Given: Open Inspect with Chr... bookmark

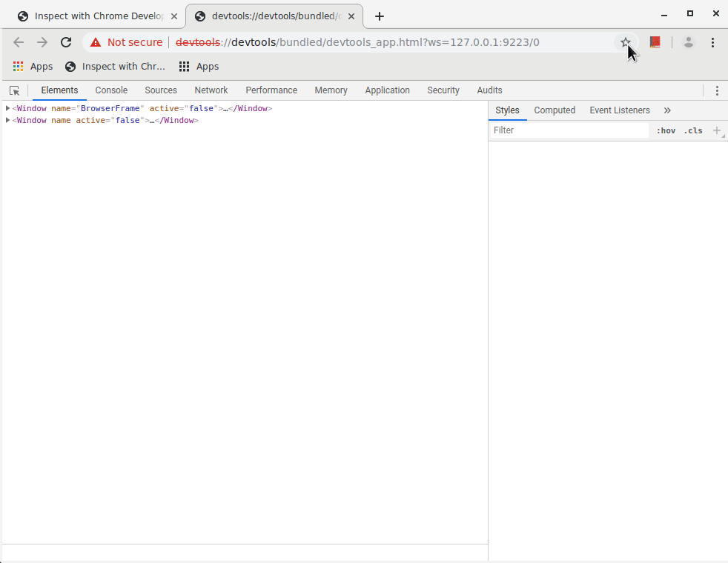Looking at the screenshot, I should 115,67.
